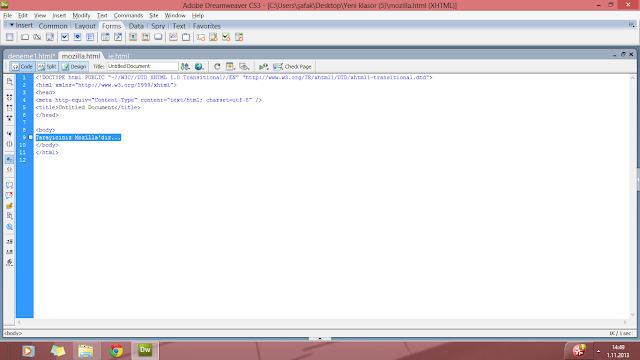Screen dimensions: 640x360
Task: Open the Modify menu
Action: 81,16
